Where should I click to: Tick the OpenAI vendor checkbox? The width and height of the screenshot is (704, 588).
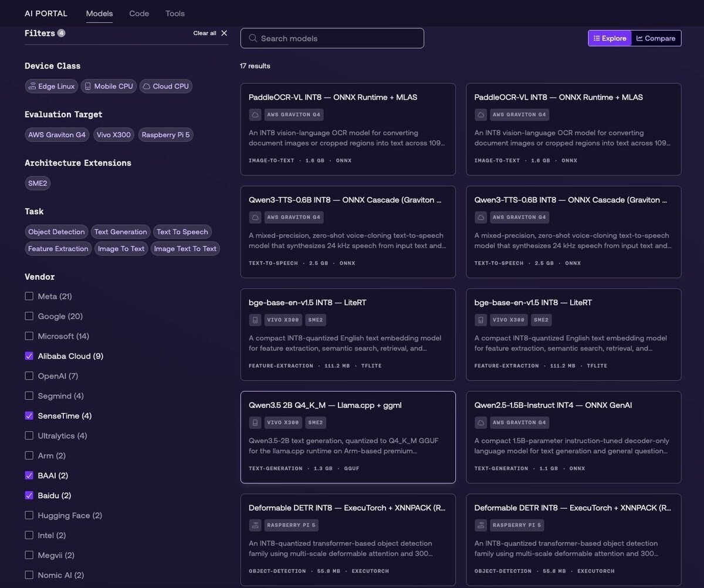(x=29, y=376)
